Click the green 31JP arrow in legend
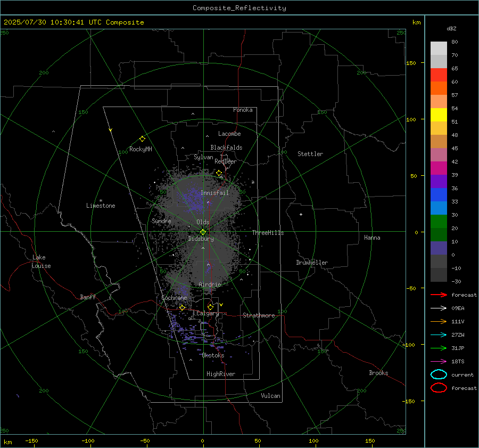 coord(439,348)
